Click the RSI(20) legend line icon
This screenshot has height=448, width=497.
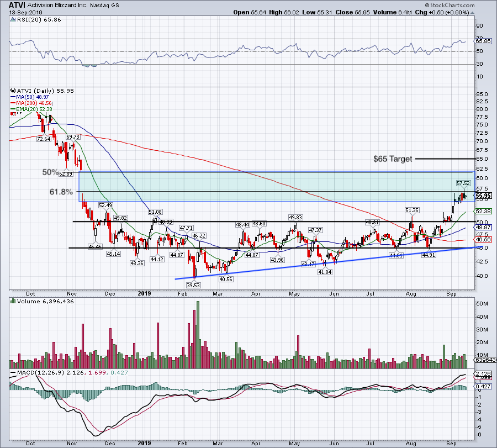pos(13,20)
